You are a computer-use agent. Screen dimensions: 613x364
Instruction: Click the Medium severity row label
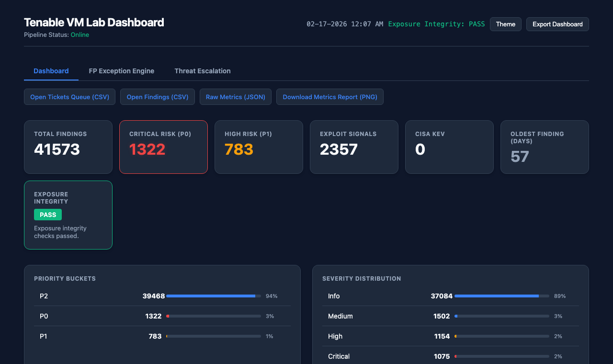click(341, 316)
